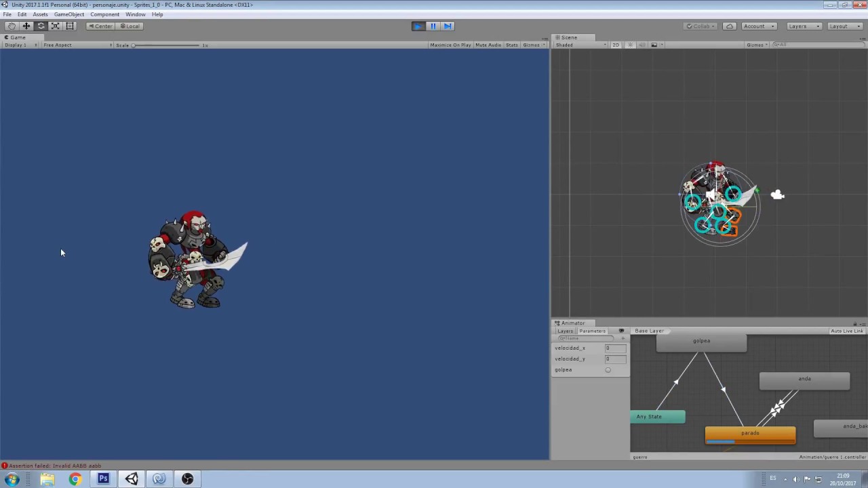Toggle 2D mode in Scene view
This screenshot has height=488, width=868.
[x=616, y=45]
